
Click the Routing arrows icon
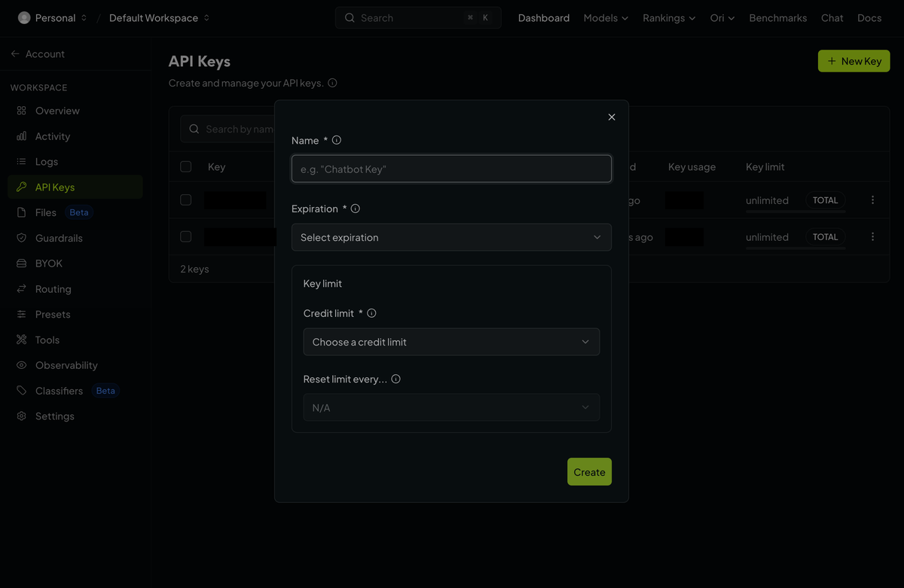[x=21, y=289]
